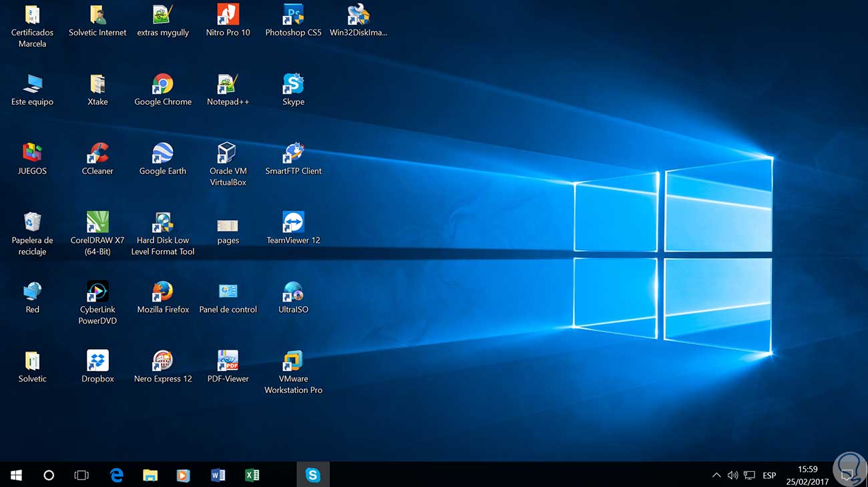This screenshot has height=487, width=868.
Task: Click the CorelDRAW X7 (64-Bit) shortcut
Action: tap(97, 234)
